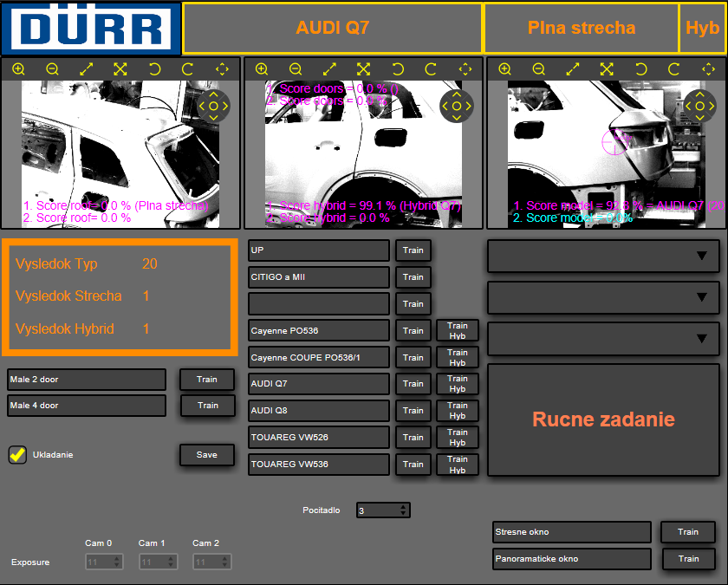This screenshot has width=728, height=585.
Task: Rotate right camera image counterclockwise
Action: click(x=640, y=69)
